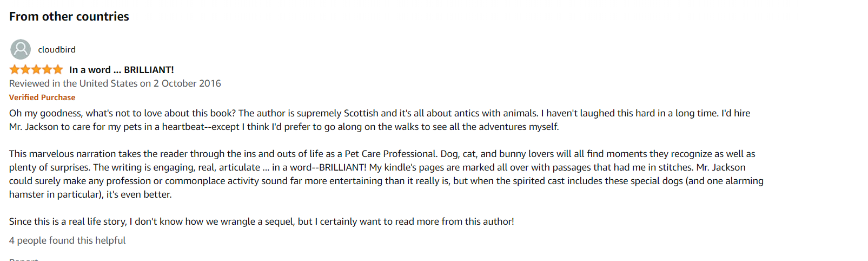Click the line starting 'Oh my goodness'
This screenshot has width=868, height=261.
click(380, 113)
